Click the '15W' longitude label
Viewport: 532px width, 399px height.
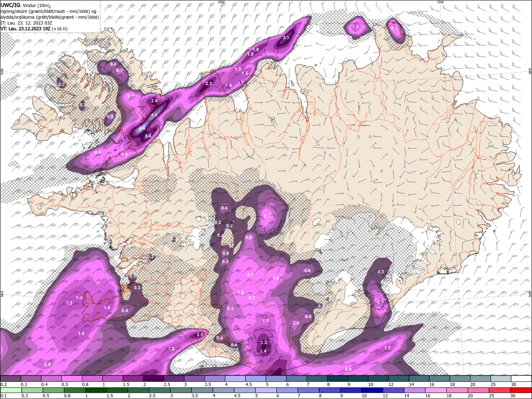click(440, 2)
